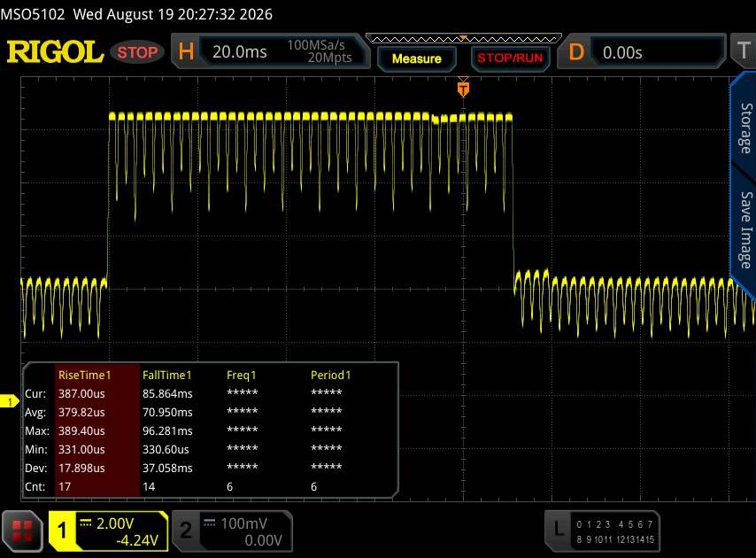This screenshot has width=756, height=558.
Task: Open logic analyzer L digital channels label
Action: pos(559,529)
